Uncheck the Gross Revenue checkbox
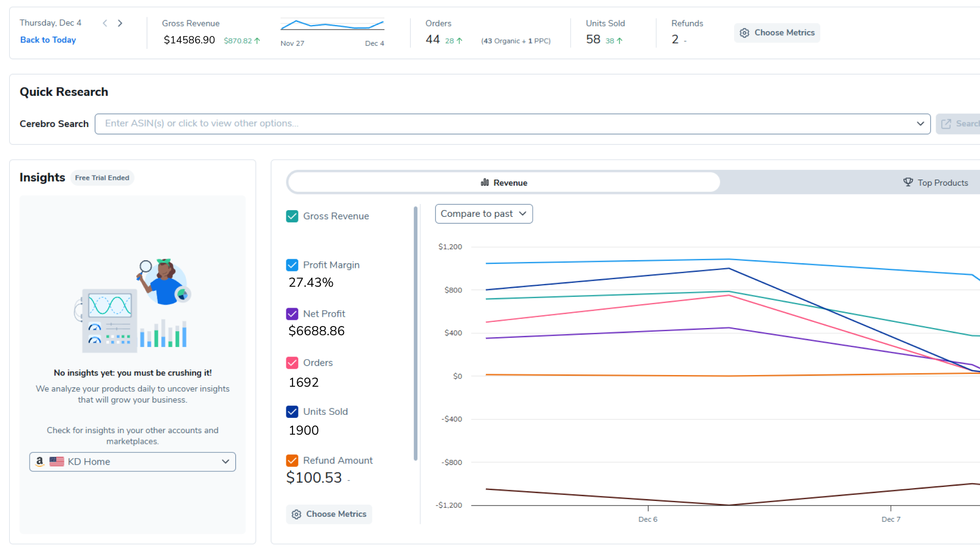Screen dimensions: 980x551 pos(292,216)
